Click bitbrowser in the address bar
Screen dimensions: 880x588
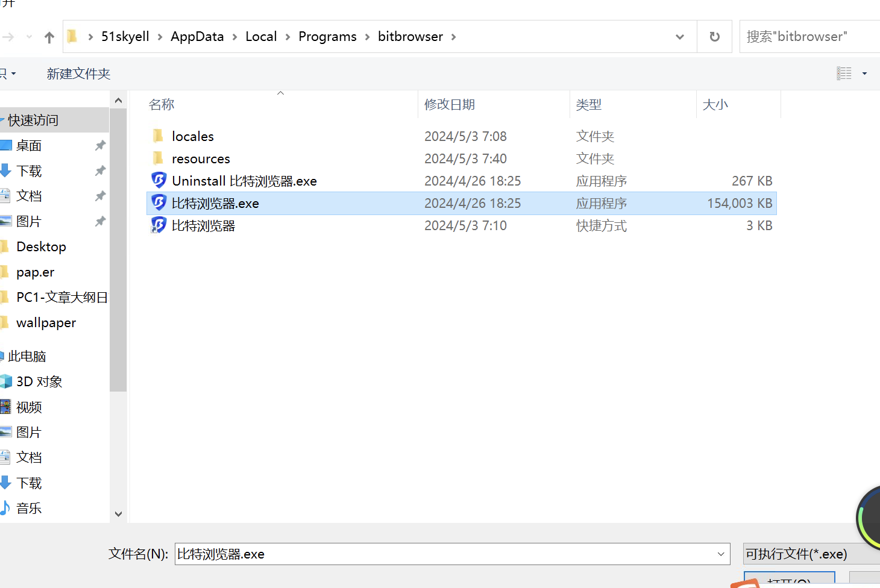pyautogui.click(x=410, y=37)
